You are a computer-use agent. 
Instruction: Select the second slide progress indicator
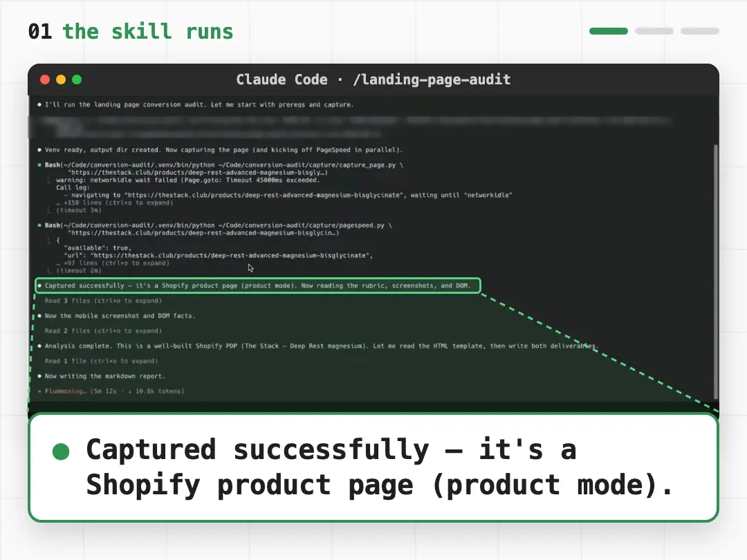(654, 31)
